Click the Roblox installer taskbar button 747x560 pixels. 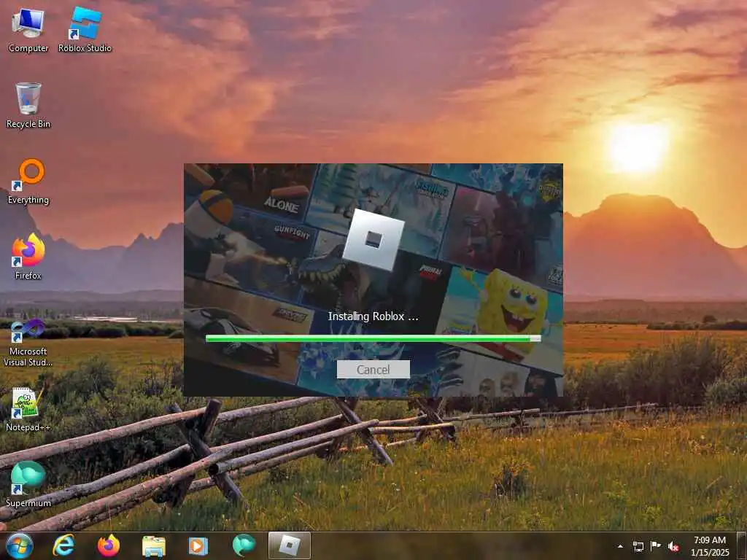pos(289,545)
